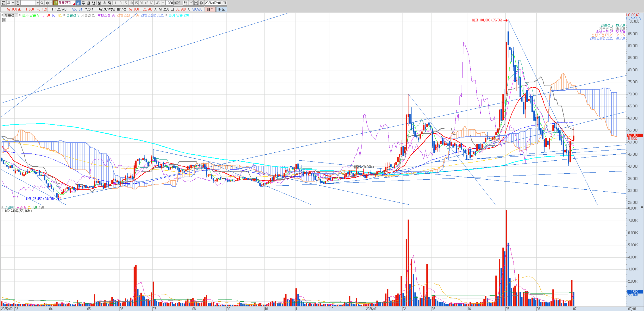Select the 월 monthly period tab
644x311 pixels.
89,3
